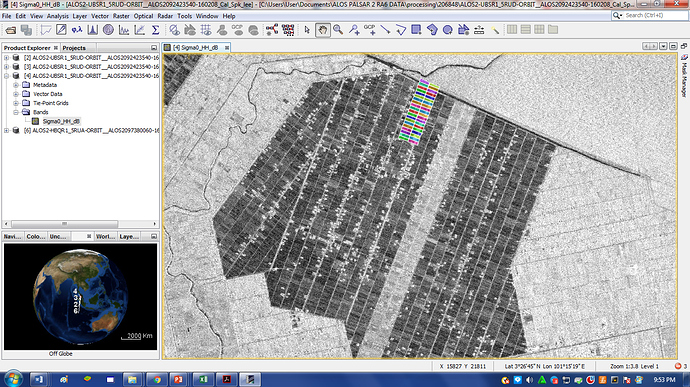Switch to the Projects tab
Screen dimensions: 690x387
pos(74,48)
